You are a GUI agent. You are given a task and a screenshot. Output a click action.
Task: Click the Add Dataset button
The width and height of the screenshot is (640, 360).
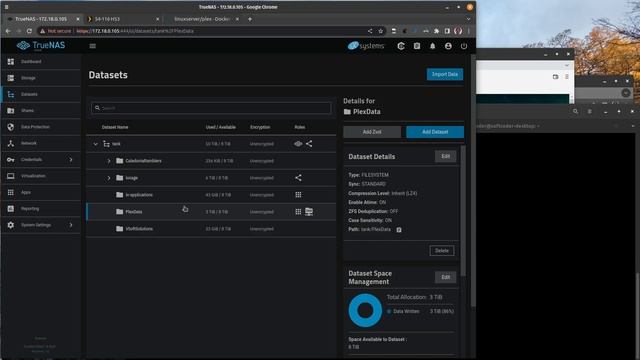(435, 132)
